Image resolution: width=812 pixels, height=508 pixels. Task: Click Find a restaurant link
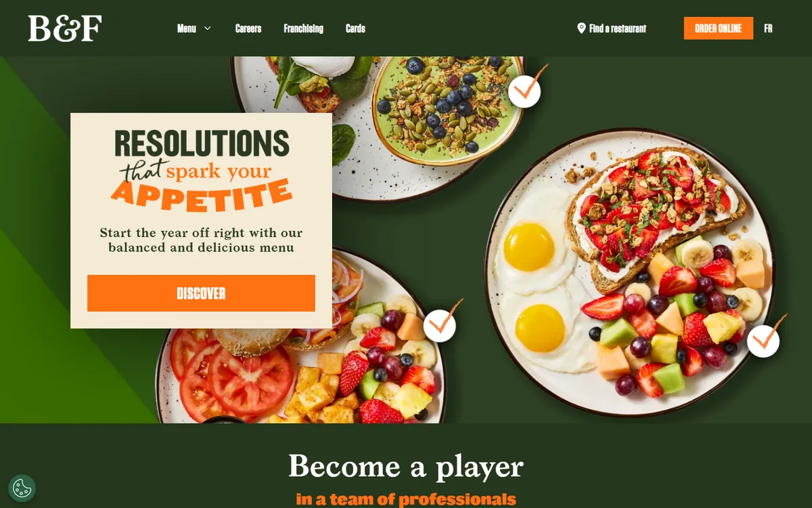(617, 28)
